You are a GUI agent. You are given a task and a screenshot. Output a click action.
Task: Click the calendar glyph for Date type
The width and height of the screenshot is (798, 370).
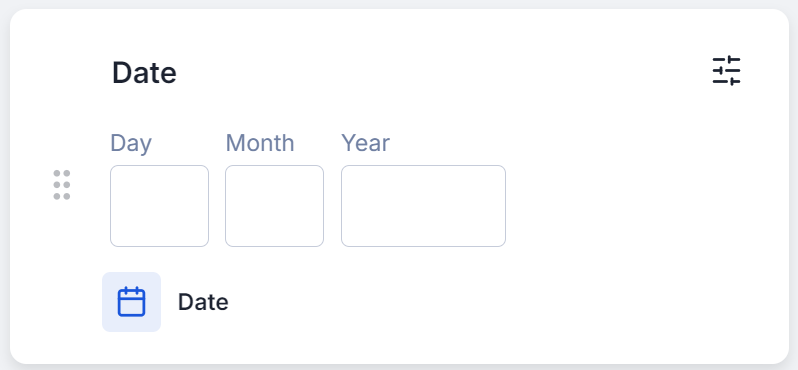[131, 302]
